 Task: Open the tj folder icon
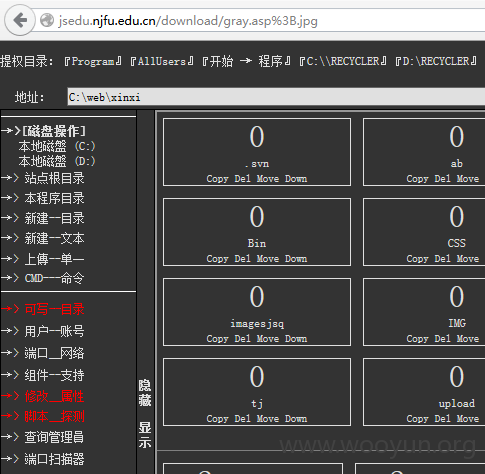click(x=257, y=376)
